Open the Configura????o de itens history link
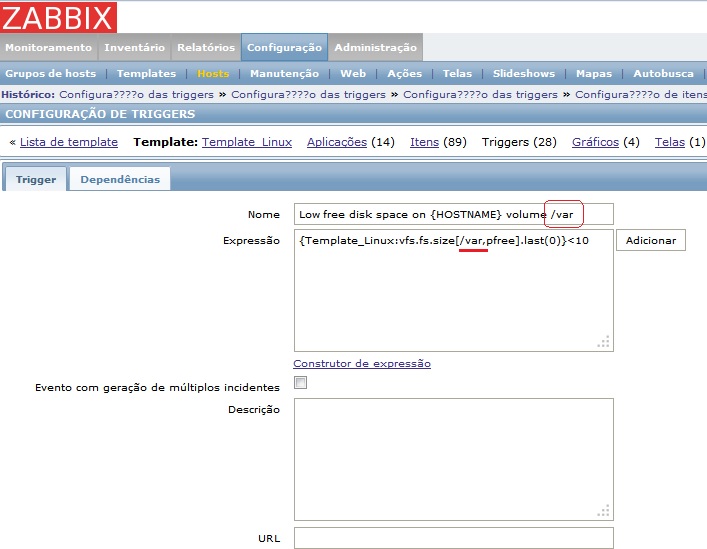The image size is (707, 549). (x=641, y=95)
